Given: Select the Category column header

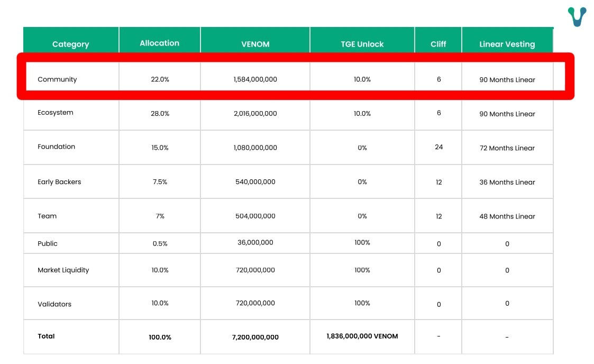Looking at the screenshot, I should (70, 44).
